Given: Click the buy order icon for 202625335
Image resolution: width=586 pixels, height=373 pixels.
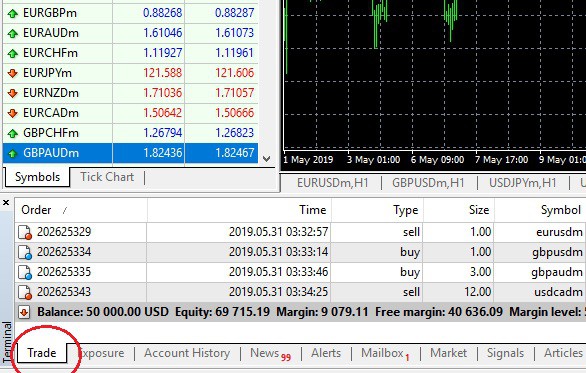Looking at the screenshot, I should (x=25, y=272).
